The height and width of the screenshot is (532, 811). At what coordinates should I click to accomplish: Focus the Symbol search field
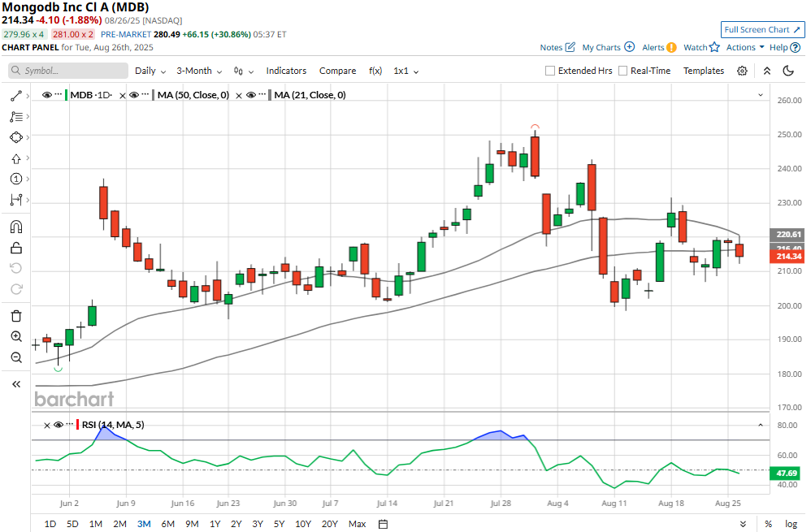pos(68,71)
